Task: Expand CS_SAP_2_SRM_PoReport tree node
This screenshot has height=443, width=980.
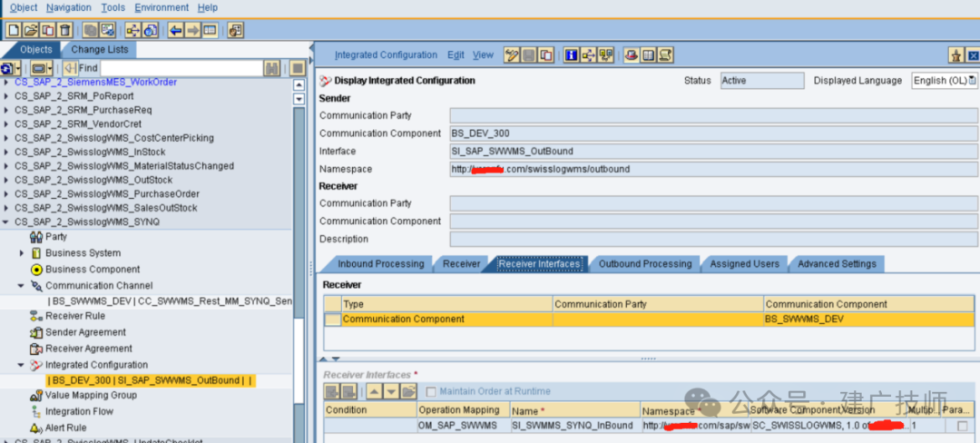Action: (7, 96)
